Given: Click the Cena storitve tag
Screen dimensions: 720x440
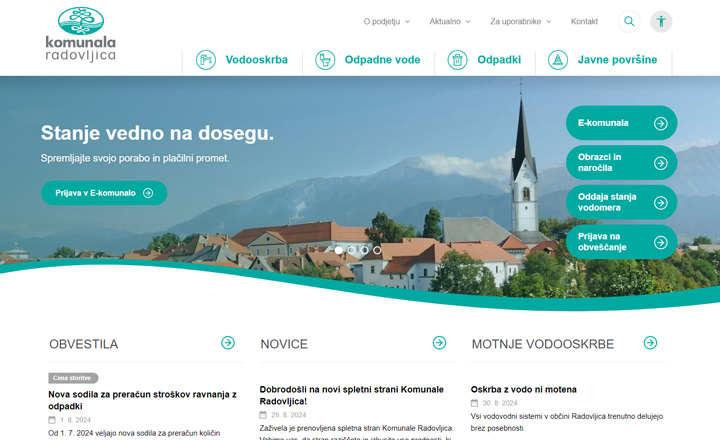Looking at the screenshot, I should tap(73, 378).
